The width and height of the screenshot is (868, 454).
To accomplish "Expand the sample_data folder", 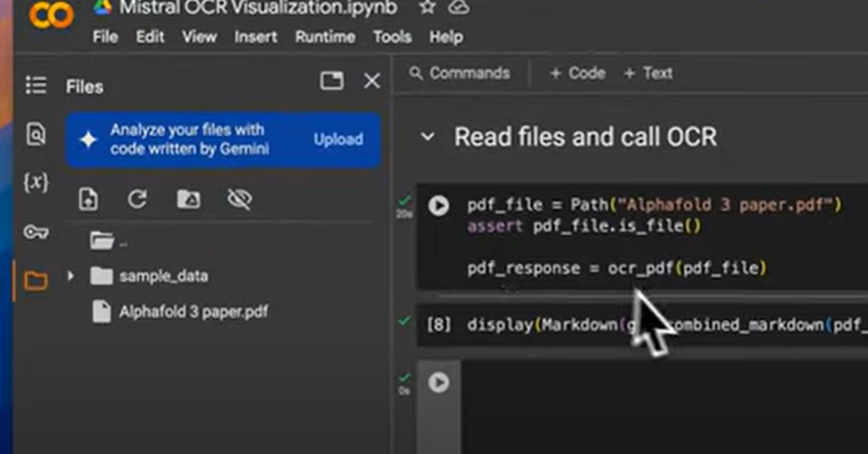I will (70, 276).
